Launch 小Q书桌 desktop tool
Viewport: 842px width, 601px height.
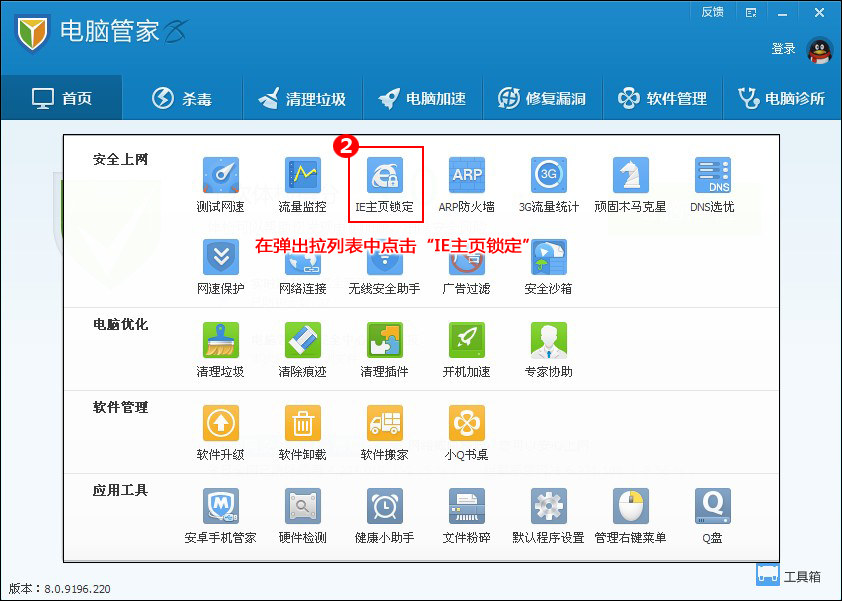(x=467, y=433)
